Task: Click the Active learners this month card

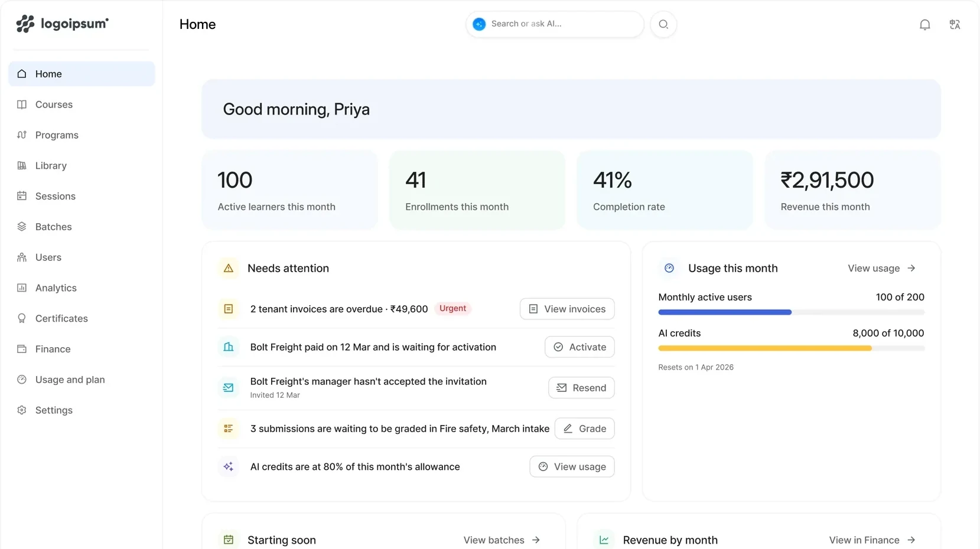Action: point(289,190)
